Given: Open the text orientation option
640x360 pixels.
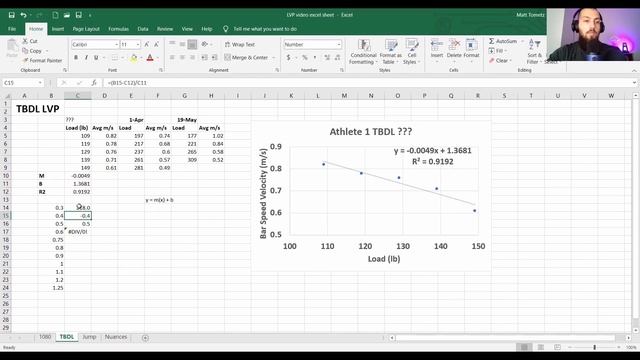Looking at the screenshot, I should 205,44.
